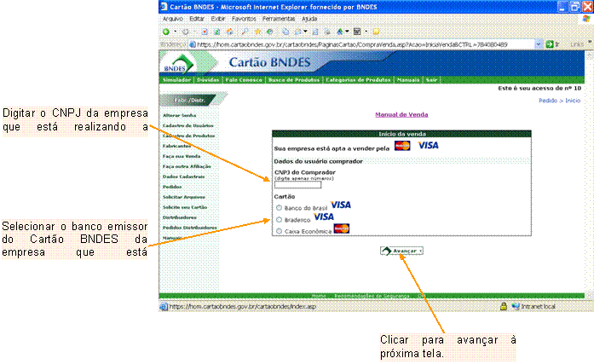Open the Back button history dropdown arrow
Viewport: 594px width, 364px height.
click(175, 32)
